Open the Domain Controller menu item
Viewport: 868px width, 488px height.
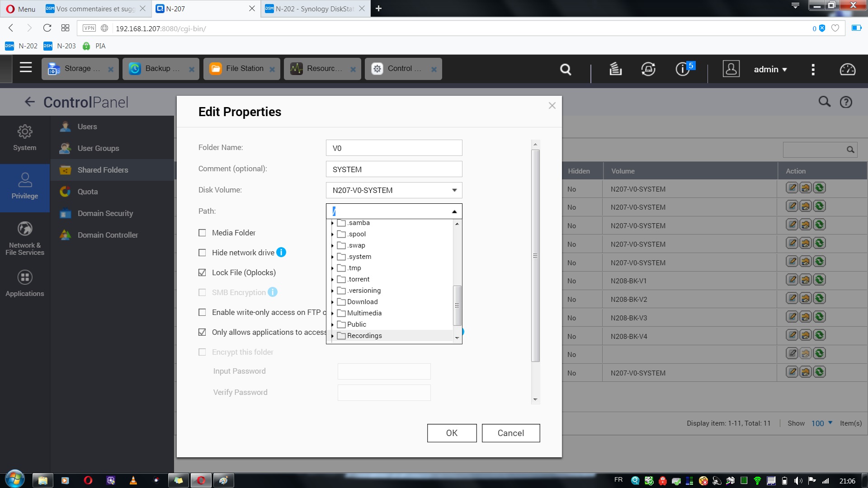[112, 235]
